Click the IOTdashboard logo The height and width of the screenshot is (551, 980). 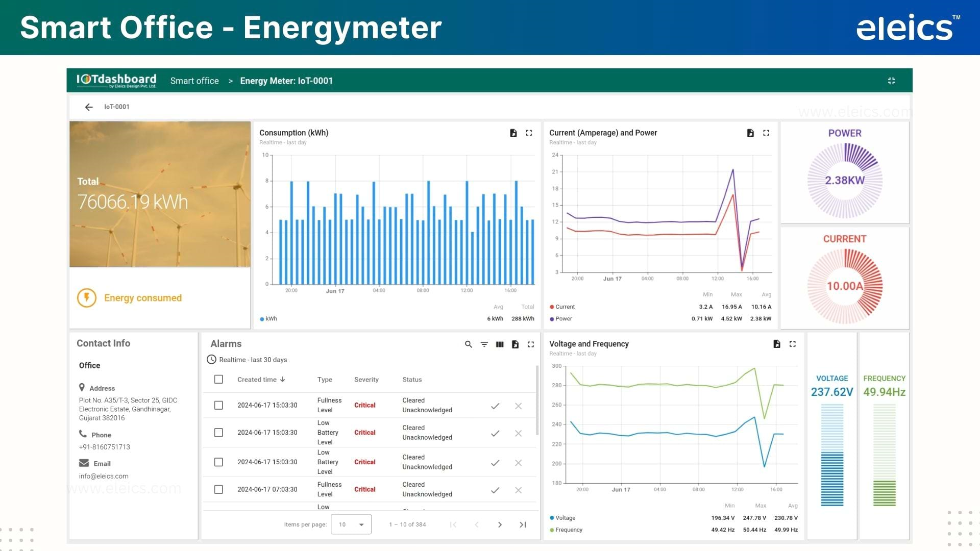(x=116, y=81)
